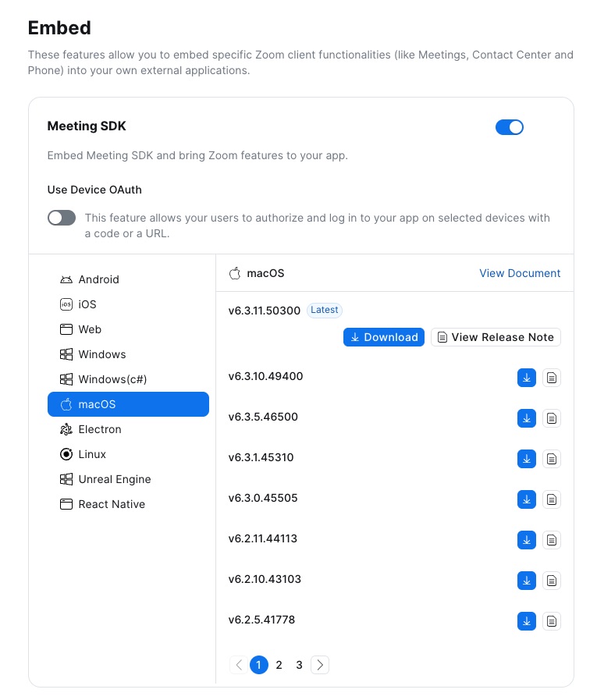This screenshot has width=597, height=700.
Task: Jump to page 3 of versions
Action: [x=299, y=665]
